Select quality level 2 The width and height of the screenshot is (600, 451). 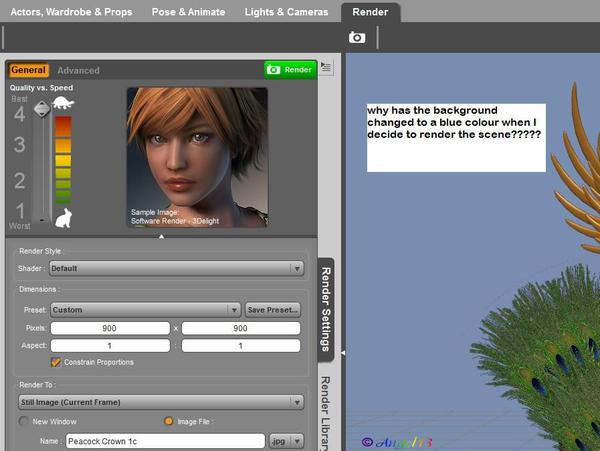[x=20, y=181]
